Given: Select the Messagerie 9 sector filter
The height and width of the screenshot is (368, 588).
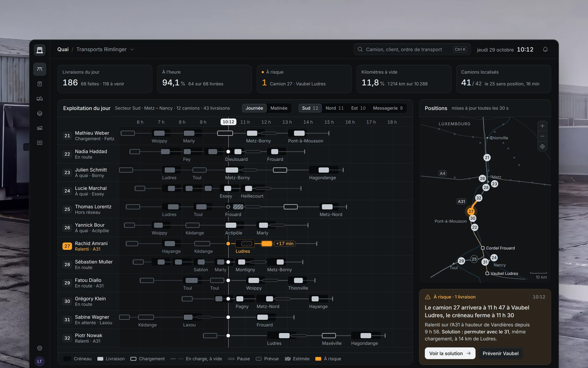Looking at the screenshot, I should (388, 108).
